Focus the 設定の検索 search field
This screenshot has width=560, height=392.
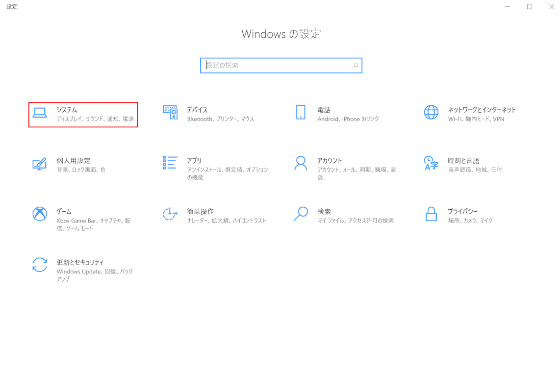tap(281, 65)
